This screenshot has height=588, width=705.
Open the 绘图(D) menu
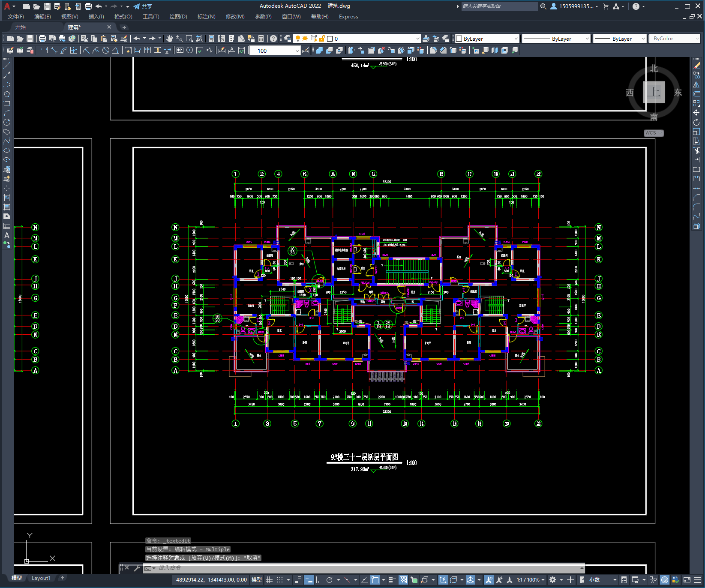(x=178, y=17)
